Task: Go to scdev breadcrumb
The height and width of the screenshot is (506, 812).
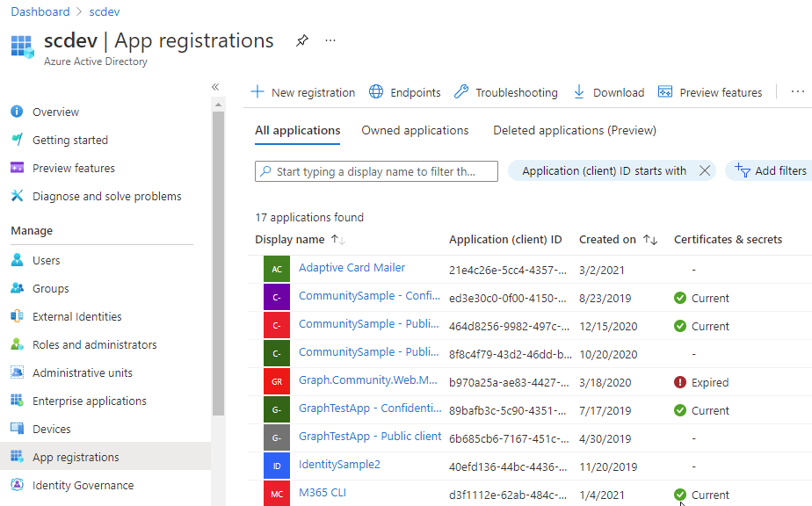Action: (x=104, y=11)
